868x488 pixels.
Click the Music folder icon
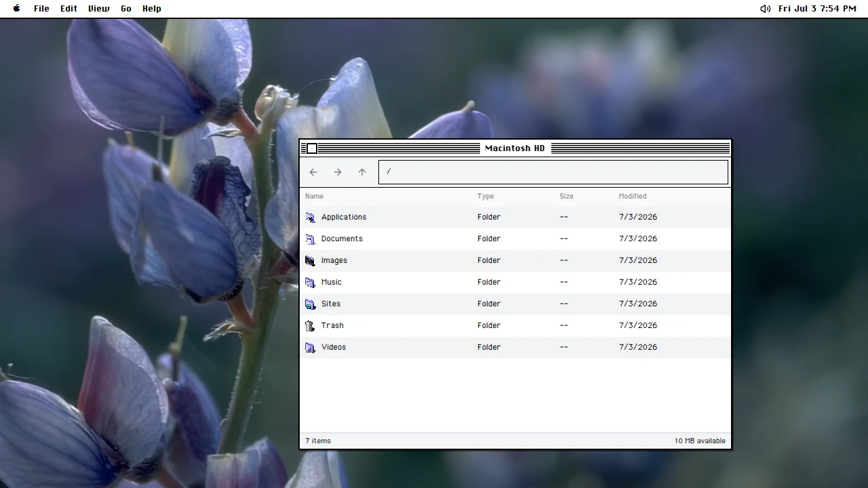point(311,282)
